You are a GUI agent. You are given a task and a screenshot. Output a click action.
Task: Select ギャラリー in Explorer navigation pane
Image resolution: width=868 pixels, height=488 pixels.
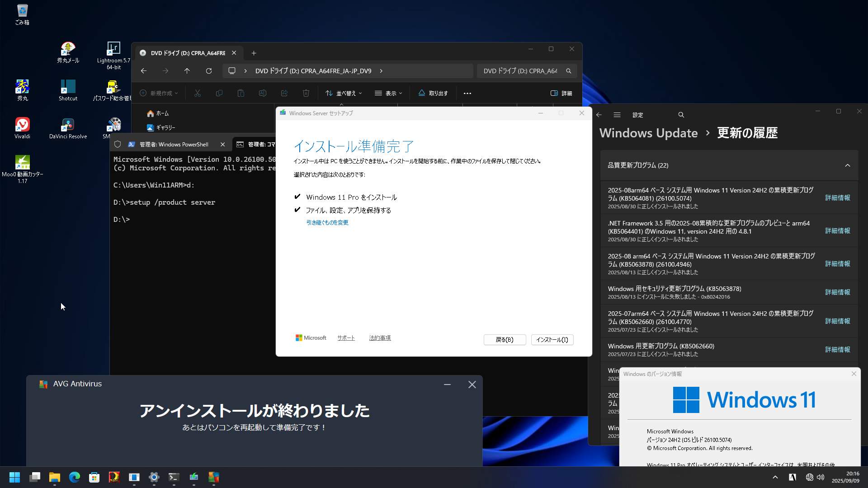161,127
